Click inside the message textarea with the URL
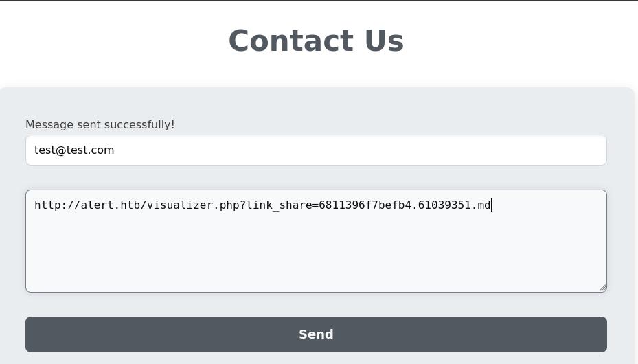This screenshot has width=638, height=364. (x=316, y=241)
